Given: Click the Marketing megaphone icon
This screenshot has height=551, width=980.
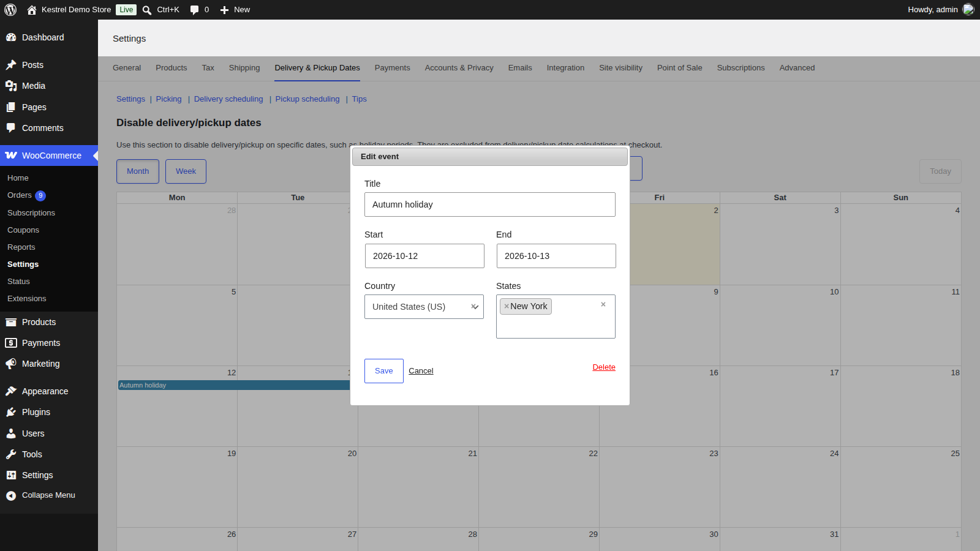Looking at the screenshot, I should click(x=11, y=364).
